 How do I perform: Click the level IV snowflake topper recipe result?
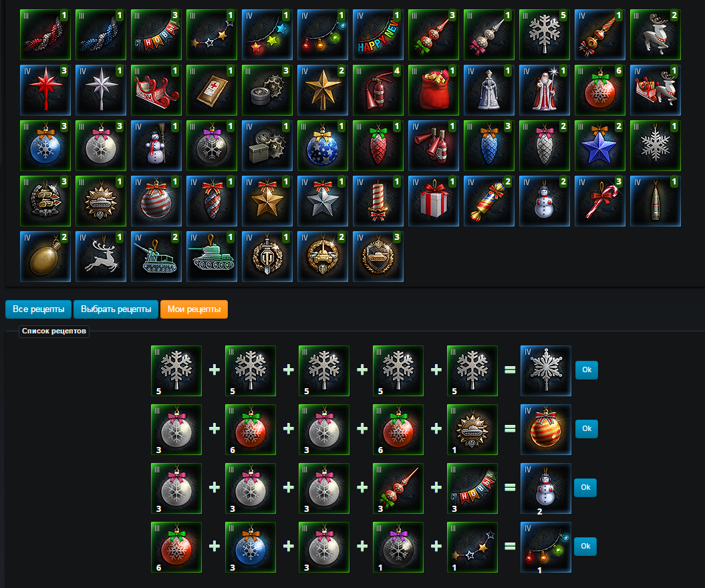click(x=546, y=371)
